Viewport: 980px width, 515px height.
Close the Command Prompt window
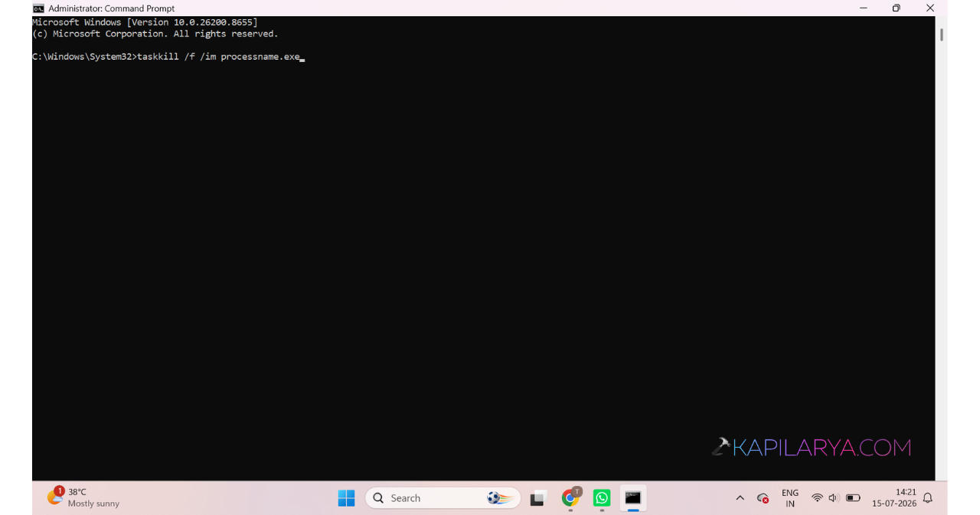click(x=930, y=8)
